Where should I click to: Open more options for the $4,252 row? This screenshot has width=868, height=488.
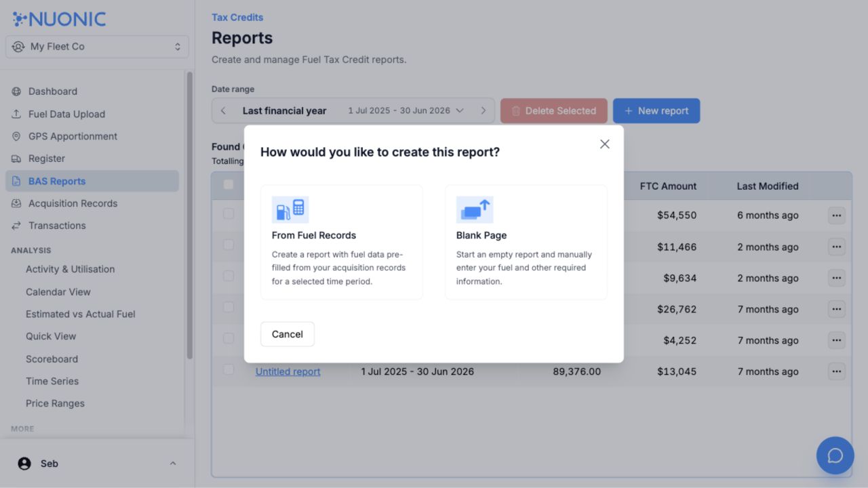(x=837, y=340)
